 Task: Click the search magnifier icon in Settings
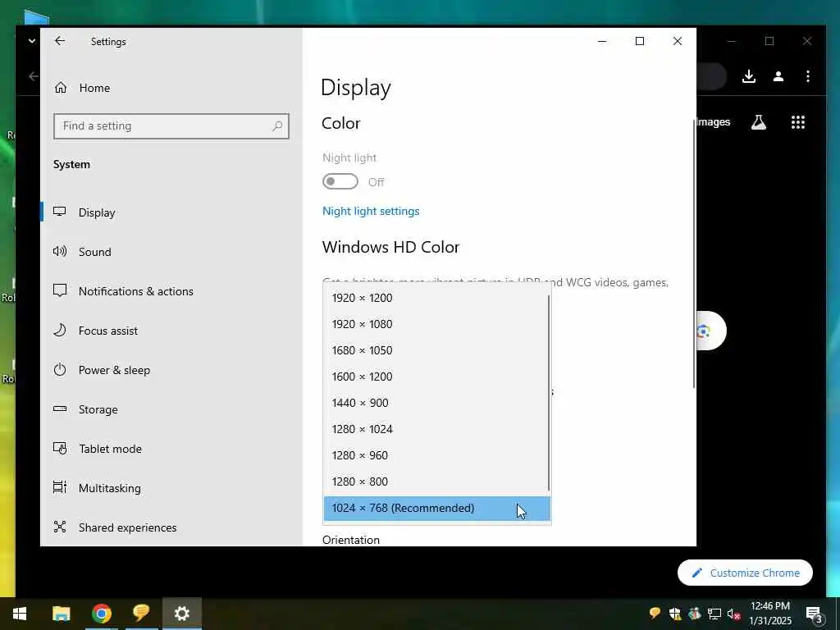coord(277,126)
